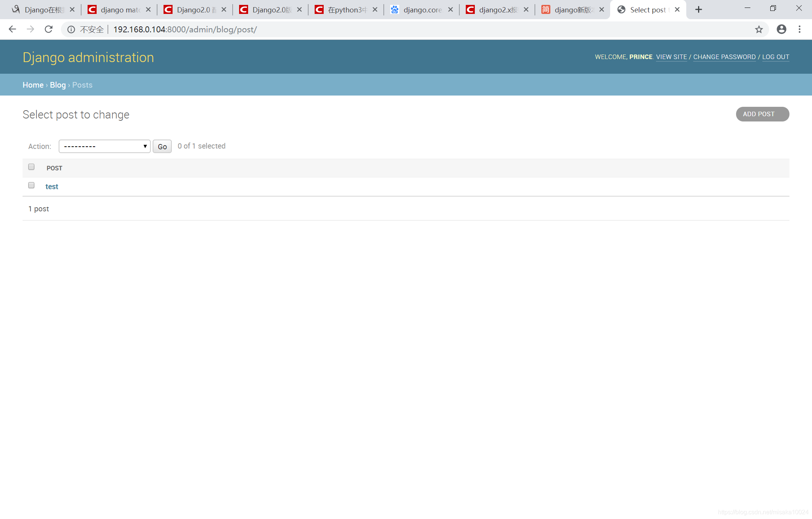Viewport: 812px width, 519px height.
Task: Click the CHANGE PASSWORD link
Action: [724, 57]
